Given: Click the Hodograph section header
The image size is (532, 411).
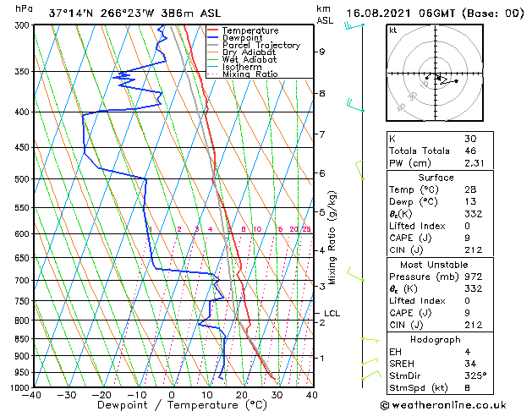Looking at the screenshot, I should pos(436,339).
